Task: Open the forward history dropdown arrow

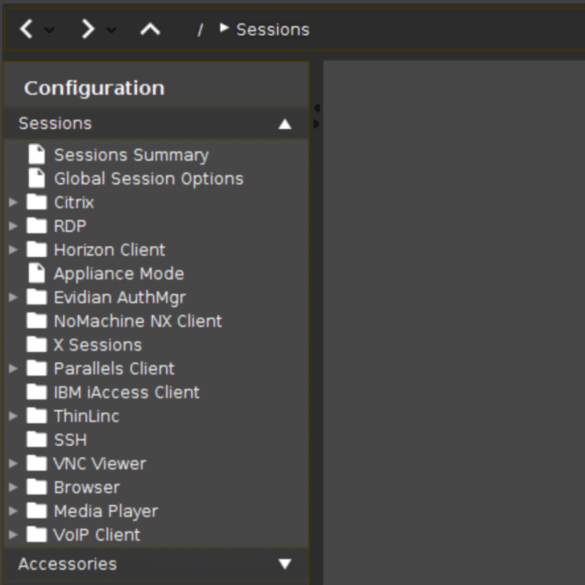Action: tap(111, 29)
